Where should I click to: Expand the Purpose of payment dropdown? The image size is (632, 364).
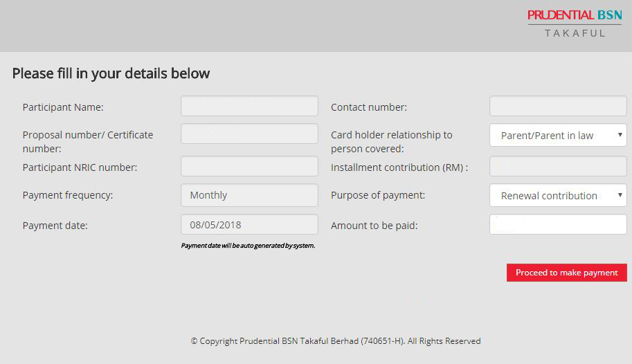pyautogui.click(x=558, y=196)
